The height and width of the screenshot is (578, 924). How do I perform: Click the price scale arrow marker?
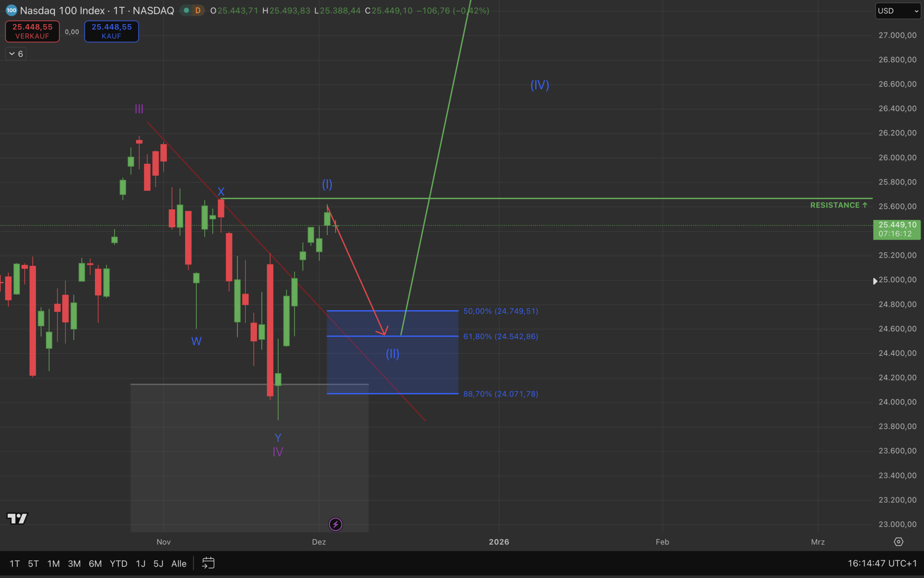875,281
